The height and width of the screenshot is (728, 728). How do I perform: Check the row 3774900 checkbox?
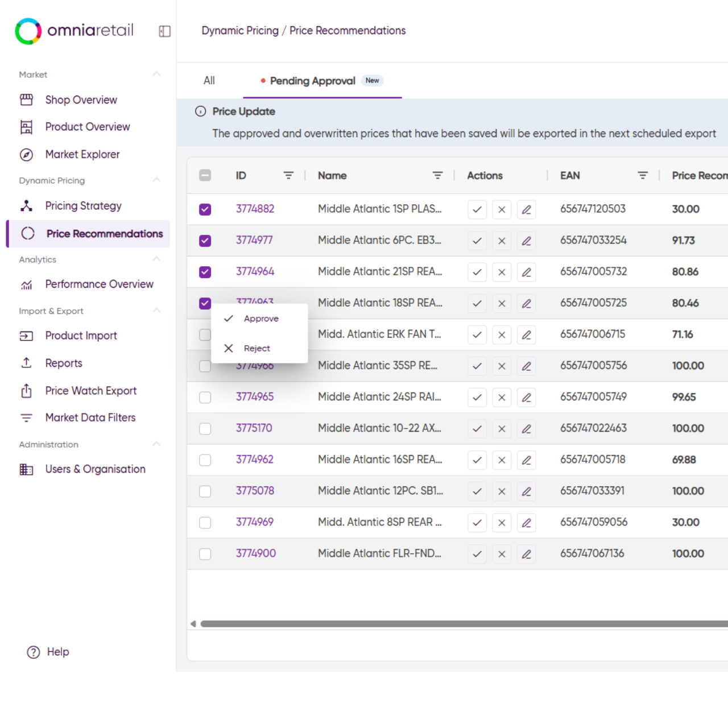tap(205, 553)
